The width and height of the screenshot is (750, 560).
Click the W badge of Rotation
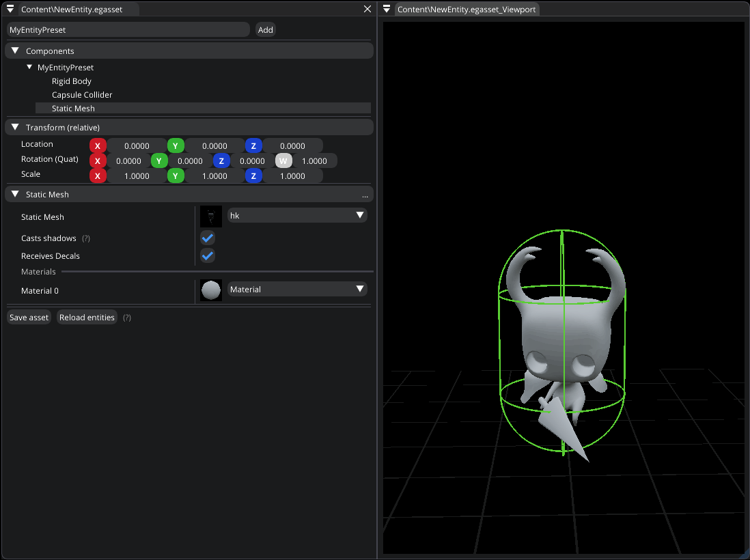(x=283, y=160)
